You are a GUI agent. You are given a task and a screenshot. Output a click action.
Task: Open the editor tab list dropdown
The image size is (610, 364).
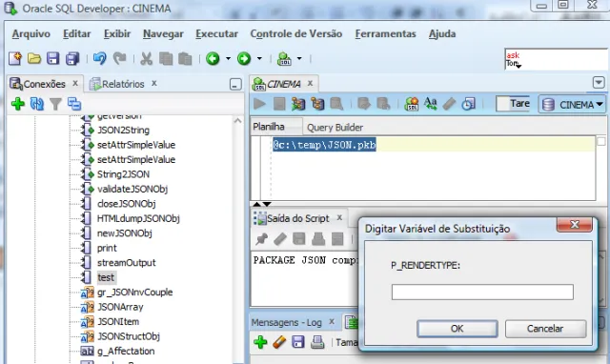(x=599, y=83)
